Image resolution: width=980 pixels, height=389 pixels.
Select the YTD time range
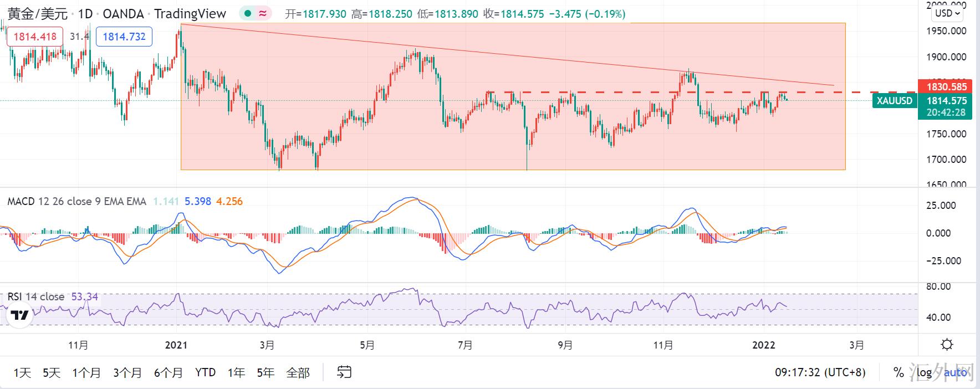[205, 373]
